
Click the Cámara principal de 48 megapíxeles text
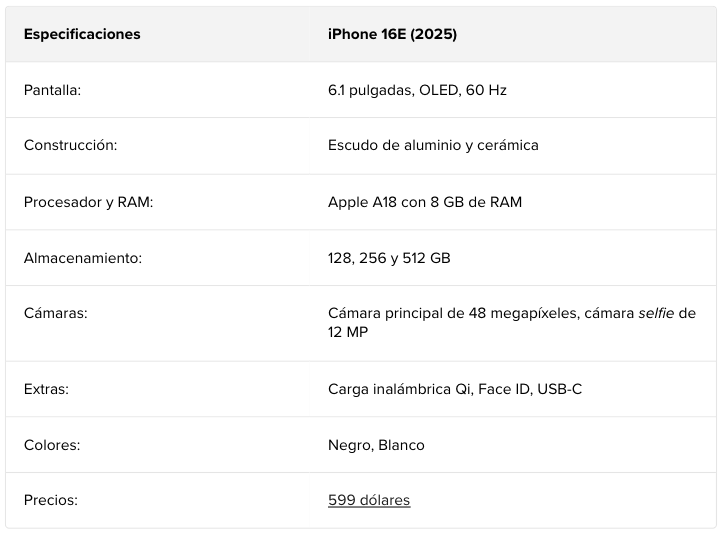point(453,313)
